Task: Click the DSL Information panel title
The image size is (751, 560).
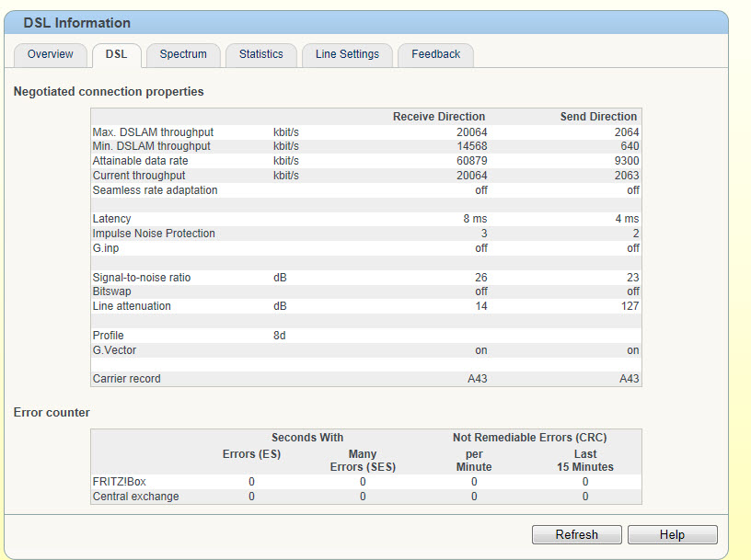Action: point(77,23)
